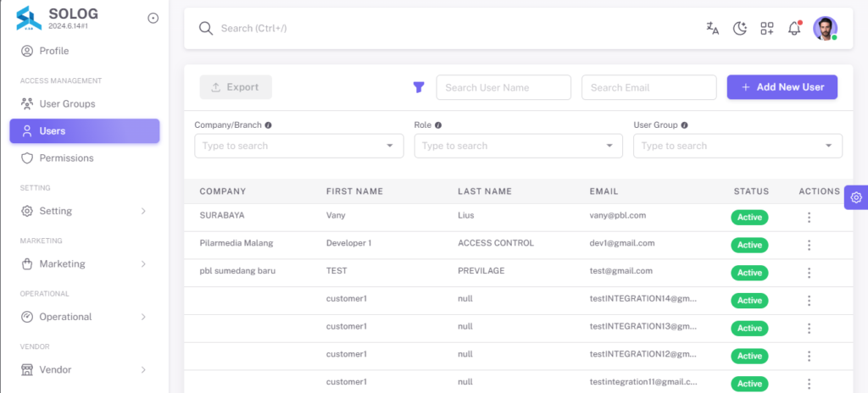Viewport: 868px width, 393px height.
Task: Click the Search User Name field
Action: click(x=504, y=87)
